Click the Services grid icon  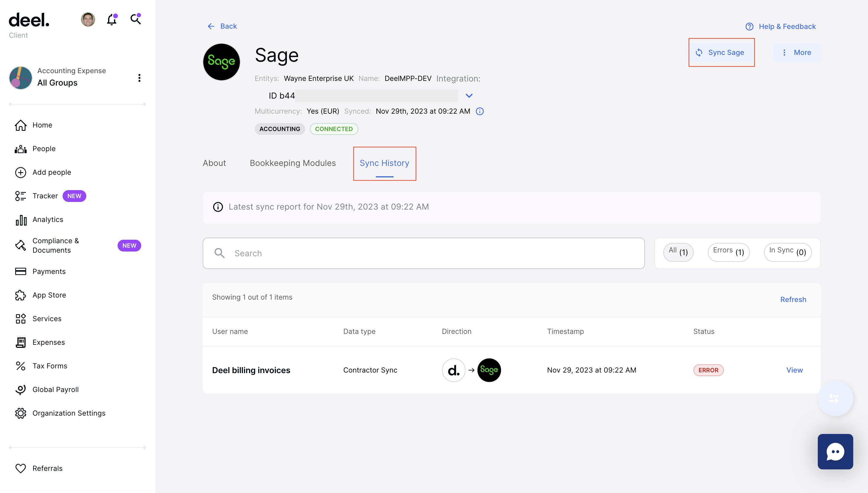click(21, 319)
